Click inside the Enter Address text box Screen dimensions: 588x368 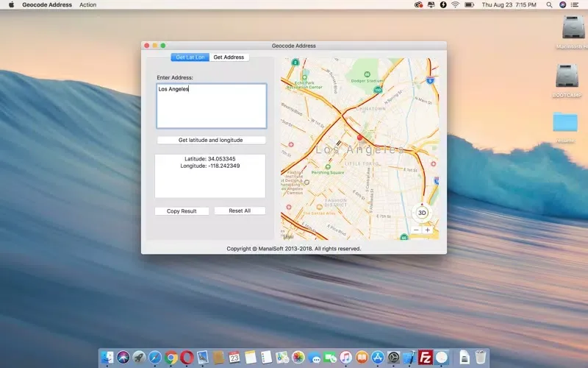(212, 107)
